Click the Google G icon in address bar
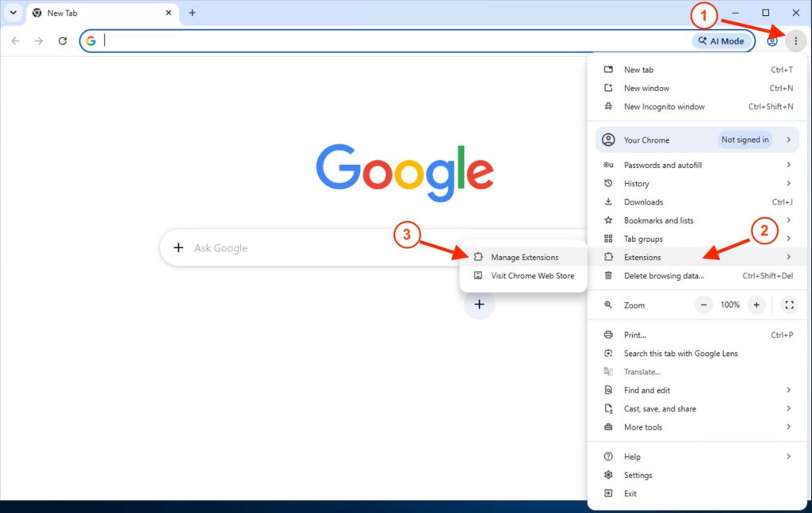The width and height of the screenshot is (812, 513). pos(91,41)
